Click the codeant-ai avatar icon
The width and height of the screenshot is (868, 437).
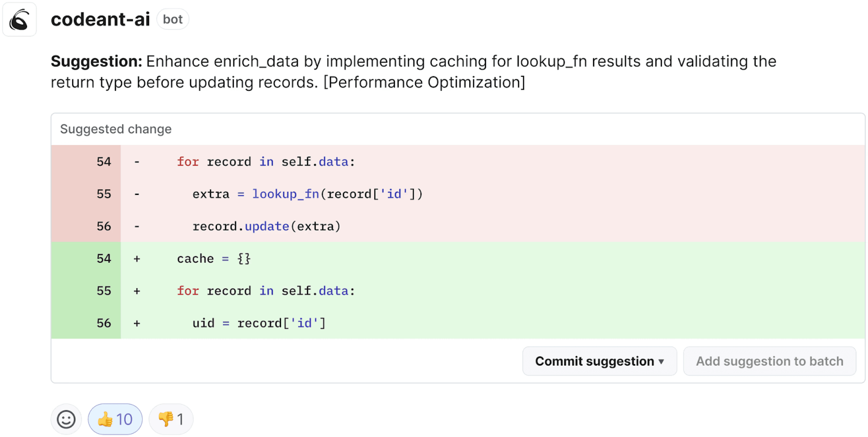tap(19, 19)
